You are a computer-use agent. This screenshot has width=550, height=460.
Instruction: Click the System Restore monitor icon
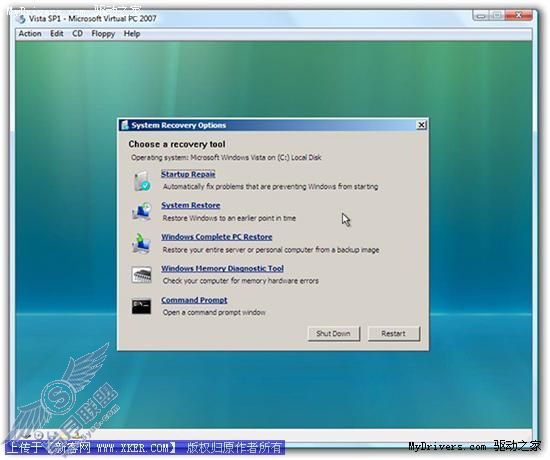pos(142,212)
